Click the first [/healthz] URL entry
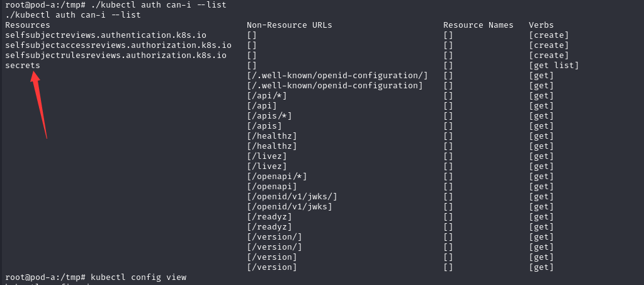Screen dimensions: 644x285 coord(272,136)
